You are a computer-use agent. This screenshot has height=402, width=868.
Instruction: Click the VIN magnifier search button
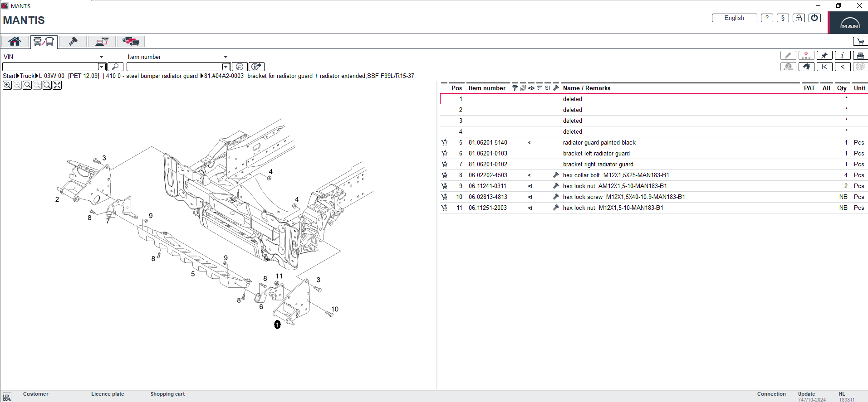(x=115, y=67)
